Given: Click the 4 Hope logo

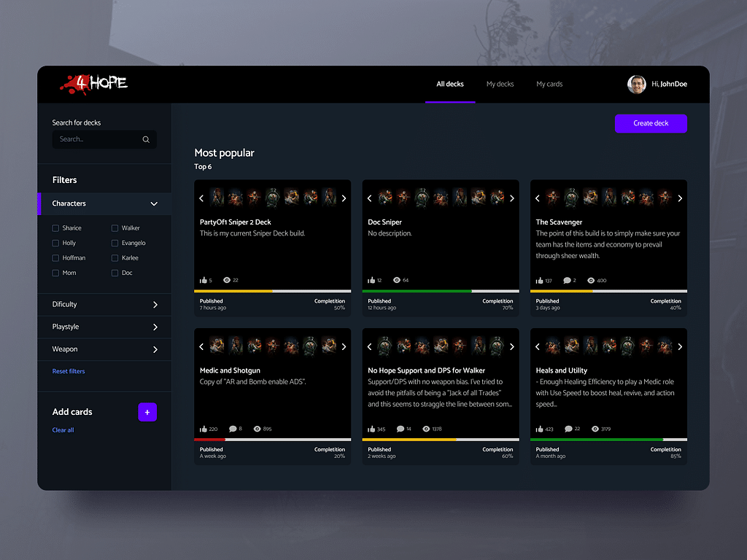Looking at the screenshot, I should point(93,84).
